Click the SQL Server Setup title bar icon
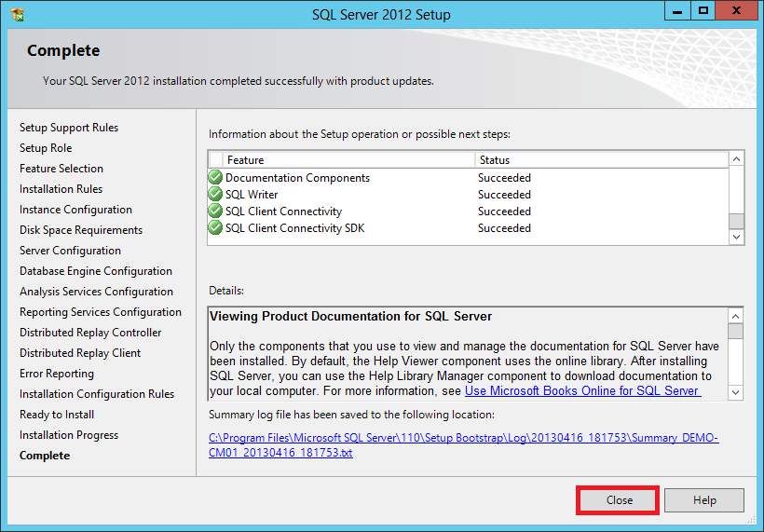The image size is (764, 532). (x=18, y=14)
